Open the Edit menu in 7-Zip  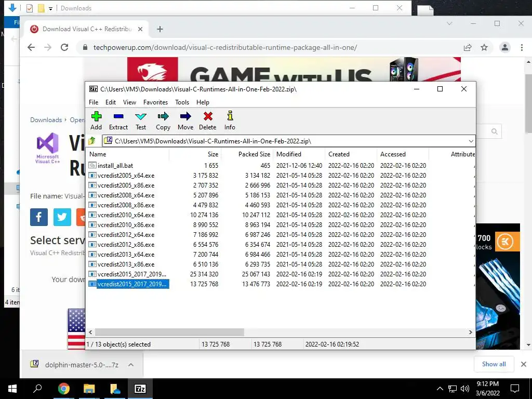point(111,102)
